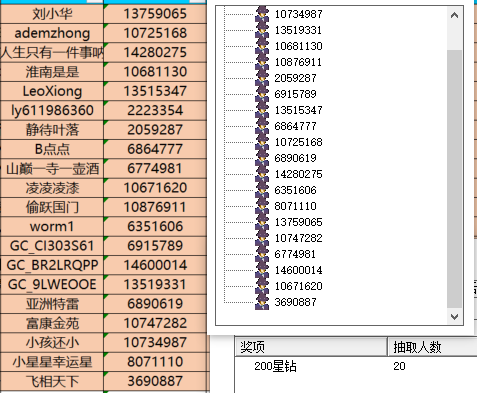Select tree entry 14280275 in winners list
Viewport: 477px width, 393px height.
(x=299, y=174)
